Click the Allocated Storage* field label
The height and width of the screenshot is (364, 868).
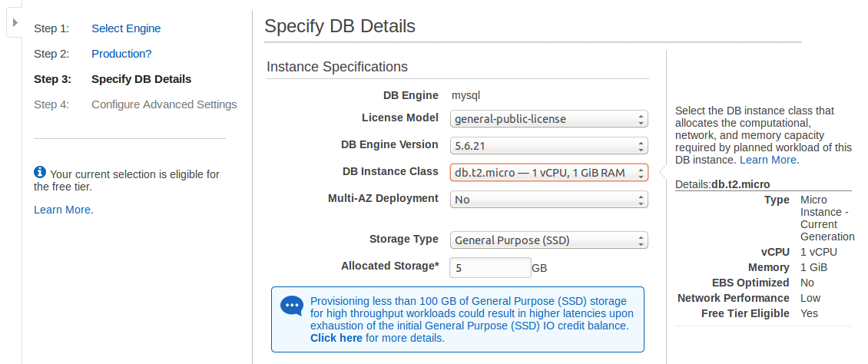(389, 266)
